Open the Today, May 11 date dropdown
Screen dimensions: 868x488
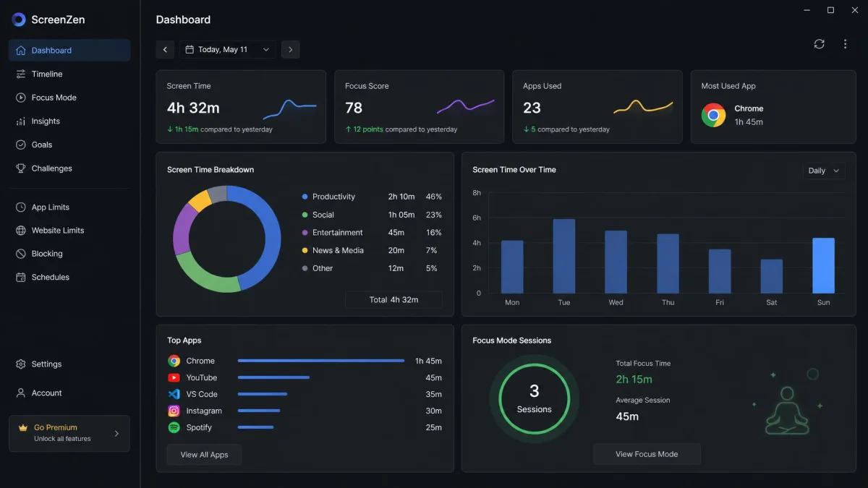[x=227, y=50]
